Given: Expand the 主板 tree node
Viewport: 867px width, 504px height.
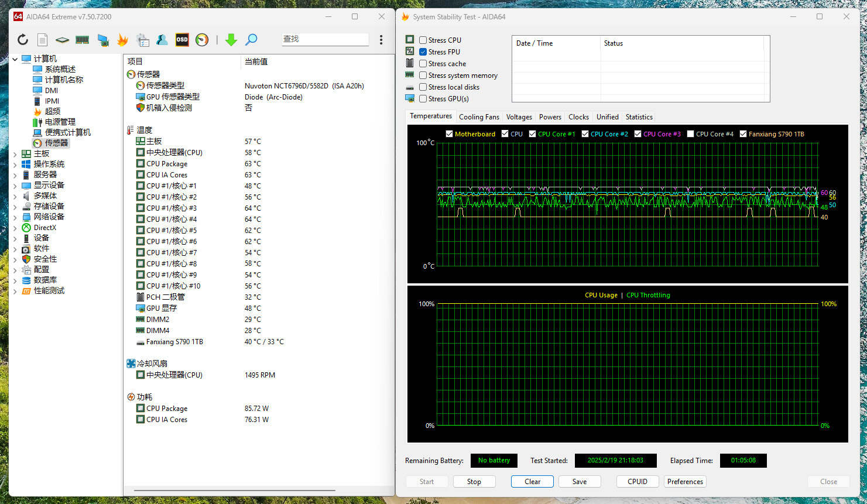Looking at the screenshot, I should pos(15,154).
